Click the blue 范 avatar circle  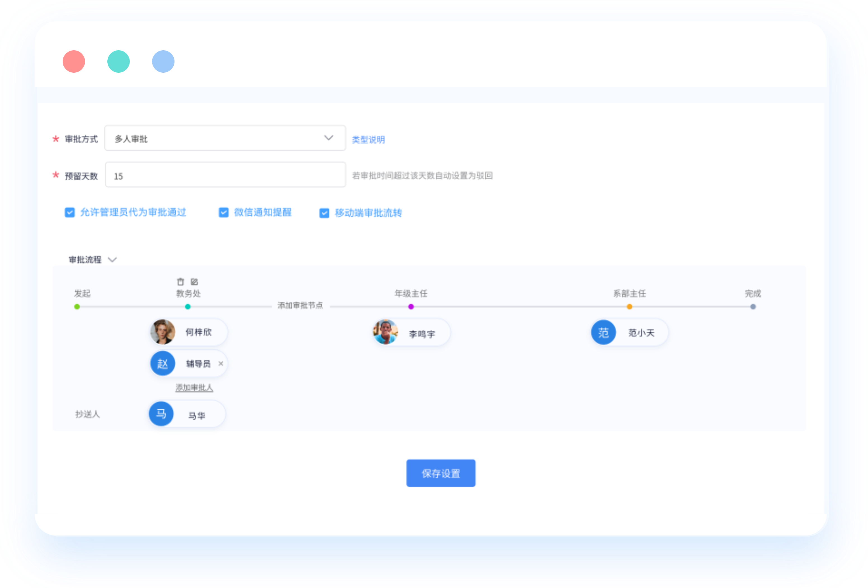pos(603,332)
